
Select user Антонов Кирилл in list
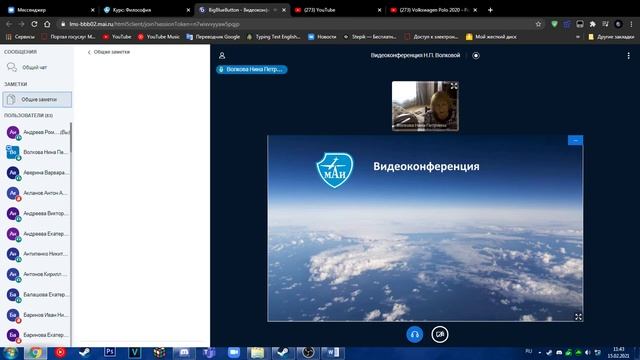37,274
